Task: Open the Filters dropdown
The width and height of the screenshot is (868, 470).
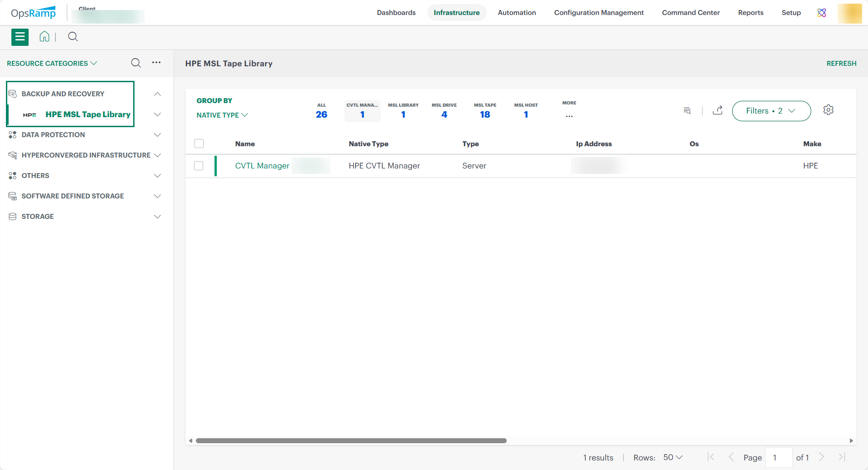Action: 771,111
